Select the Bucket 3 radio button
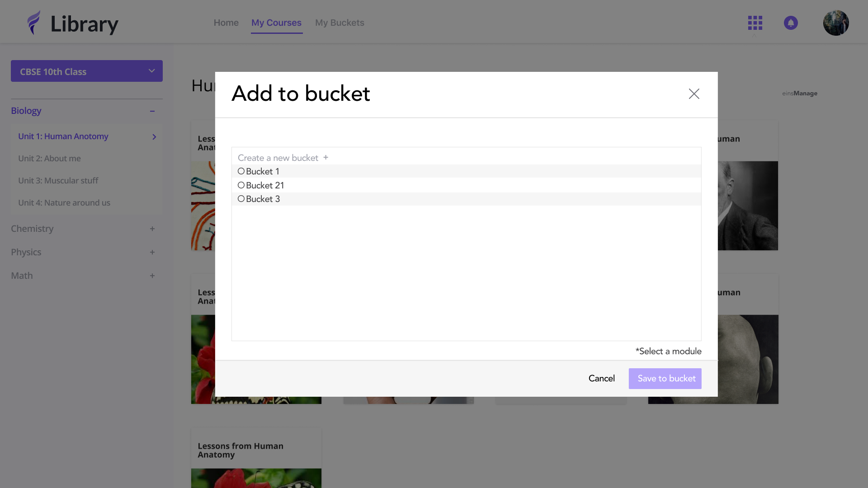Viewport: 868px width, 488px height. point(241,199)
